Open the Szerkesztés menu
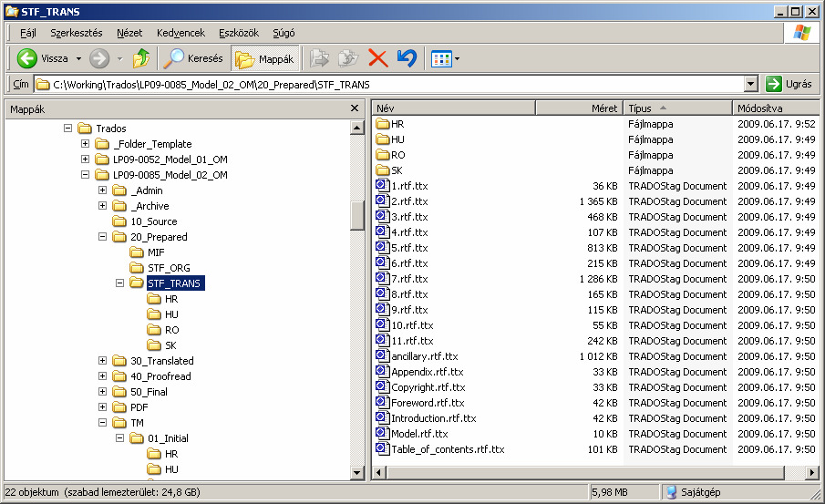This screenshot has width=825, height=504. click(x=77, y=33)
